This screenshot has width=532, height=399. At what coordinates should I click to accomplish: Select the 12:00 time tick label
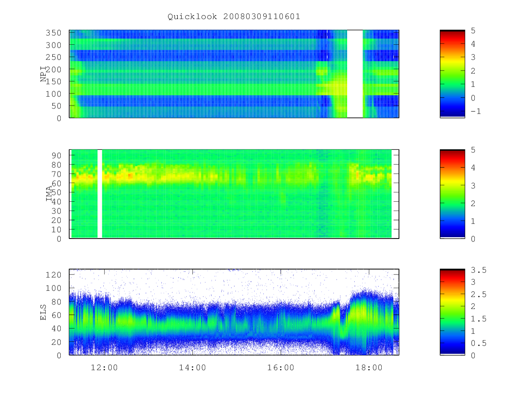[104, 368]
